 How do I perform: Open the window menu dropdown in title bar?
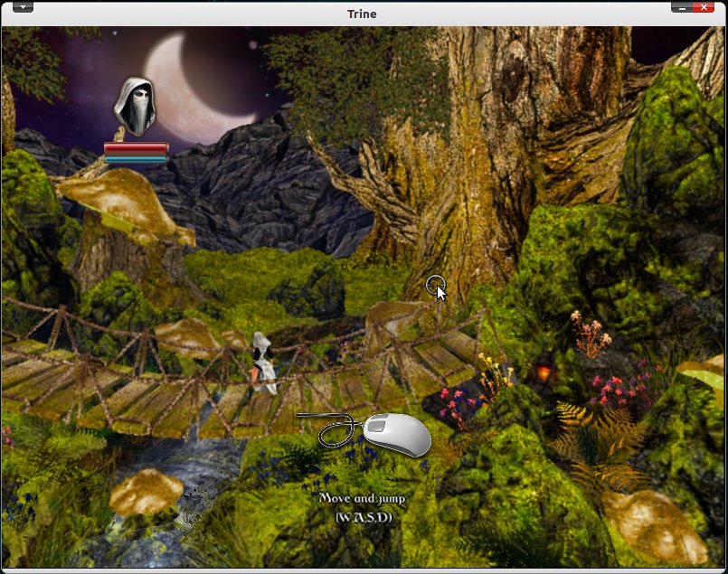click(23, 6)
